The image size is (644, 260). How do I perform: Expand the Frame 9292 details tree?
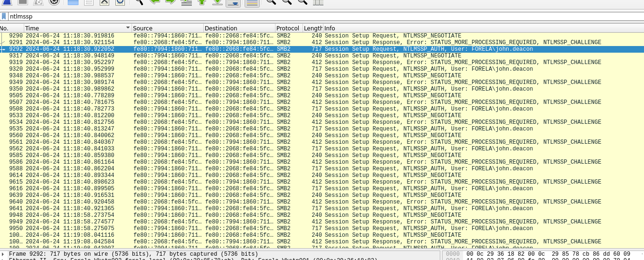(4, 254)
